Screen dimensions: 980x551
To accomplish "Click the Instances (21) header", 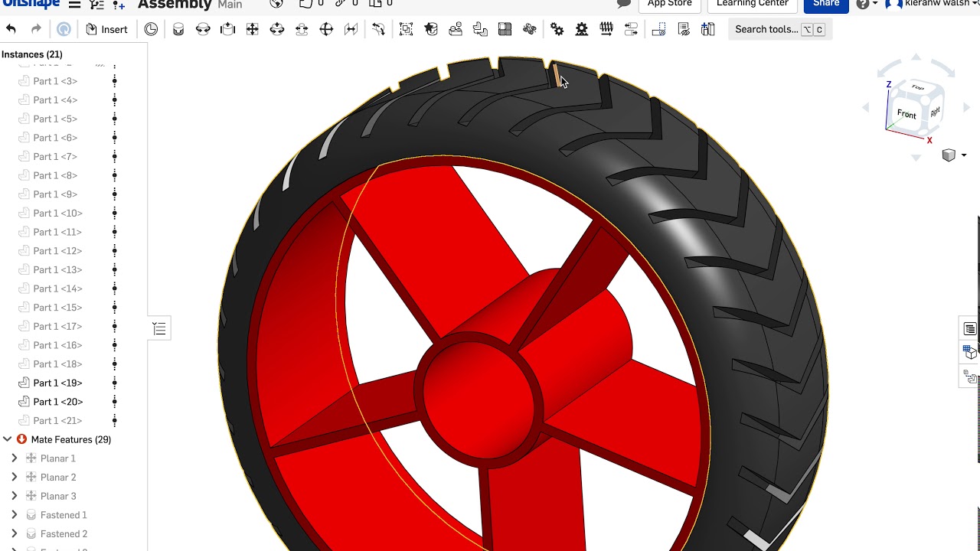I will click(x=32, y=54).
